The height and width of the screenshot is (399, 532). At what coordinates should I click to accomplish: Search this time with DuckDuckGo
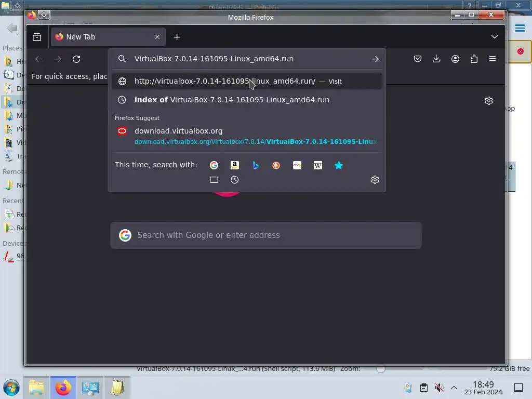[x=276, y=165]
